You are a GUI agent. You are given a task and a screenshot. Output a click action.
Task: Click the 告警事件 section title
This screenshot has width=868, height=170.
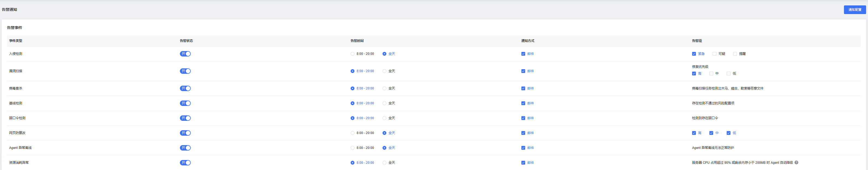pyautogui.click(x=15, y=28)
